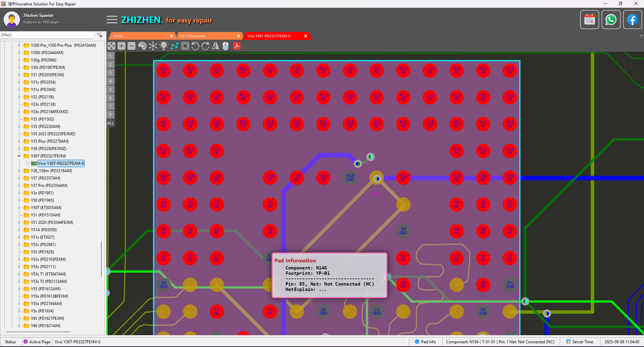Close the MI 9 Hardware tab
This screenshot has width=644, height=347.
[x=238, y=36]
